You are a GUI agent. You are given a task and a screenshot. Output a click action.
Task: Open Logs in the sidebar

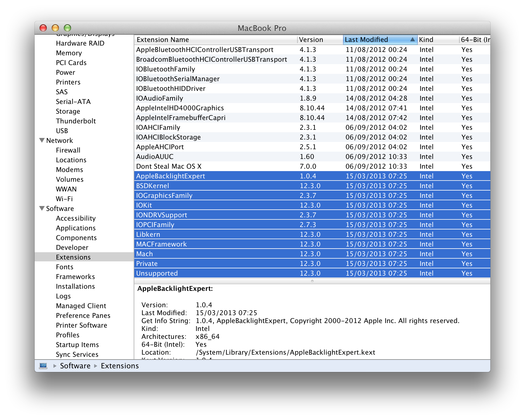(63, 296)
